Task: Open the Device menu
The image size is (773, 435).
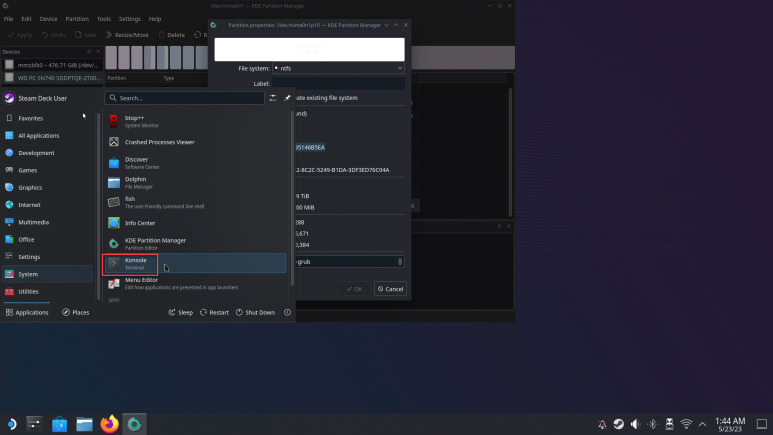Action: click(48, 19)
